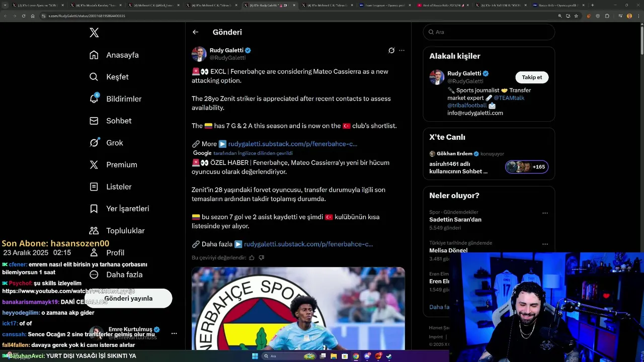Screen dimensions: 644x362
Task: Thumbs up the translation rating
Action: [252, 257]
